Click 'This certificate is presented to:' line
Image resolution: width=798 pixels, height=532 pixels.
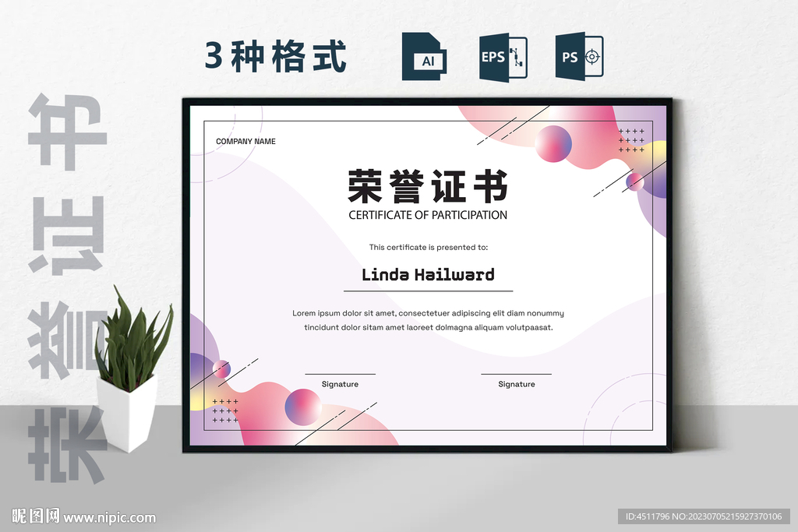tap(429, 247)
